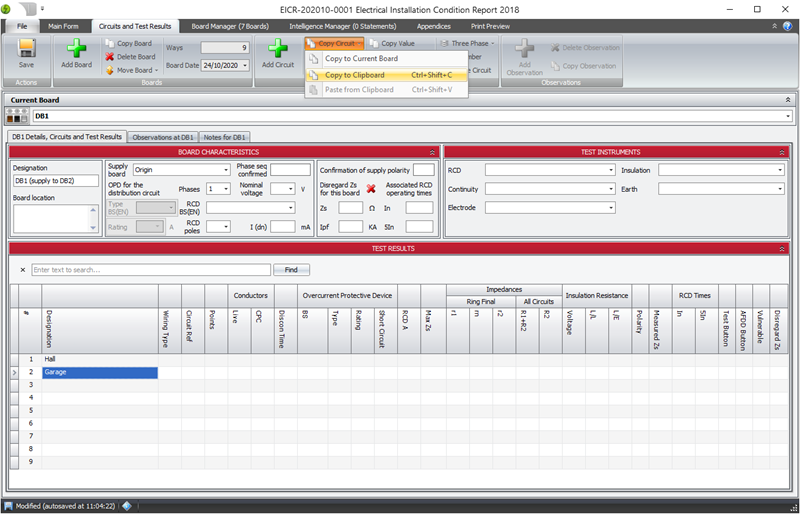
Task: Click Copy Board in the Boards group
Action: tap(129, 43)
